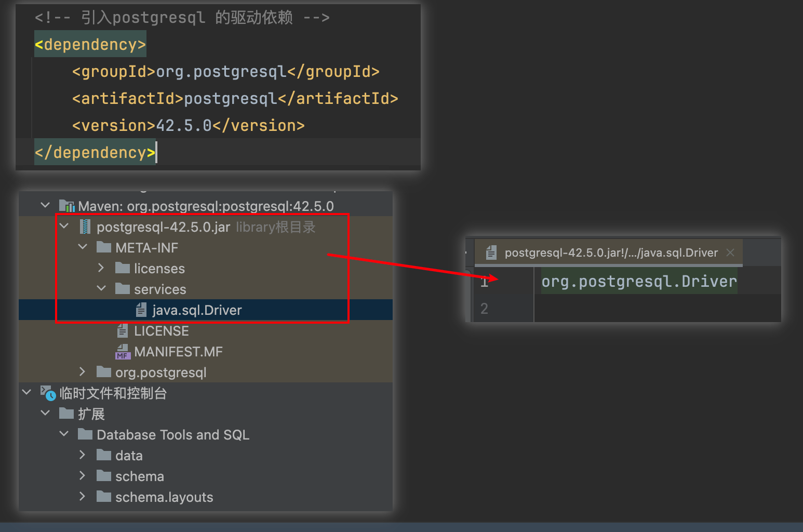803x532 pixels.
Task: Select the 临时文件和控制台 label
Action: click(113, 393)
